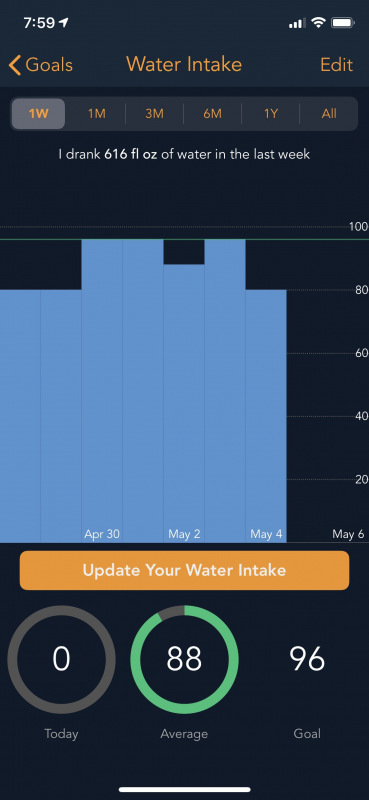Go back to Goals screen
The image size is (369, 800).
click(40, 65)
